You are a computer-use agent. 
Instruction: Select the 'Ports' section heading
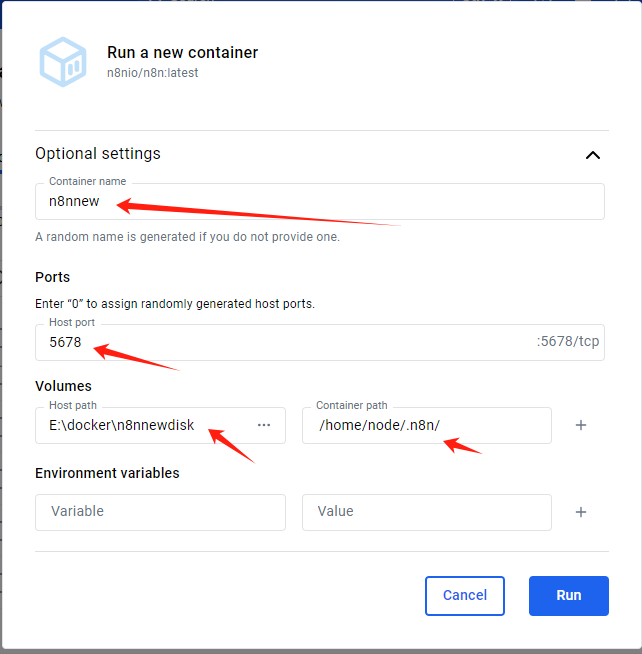coord(53,277)
